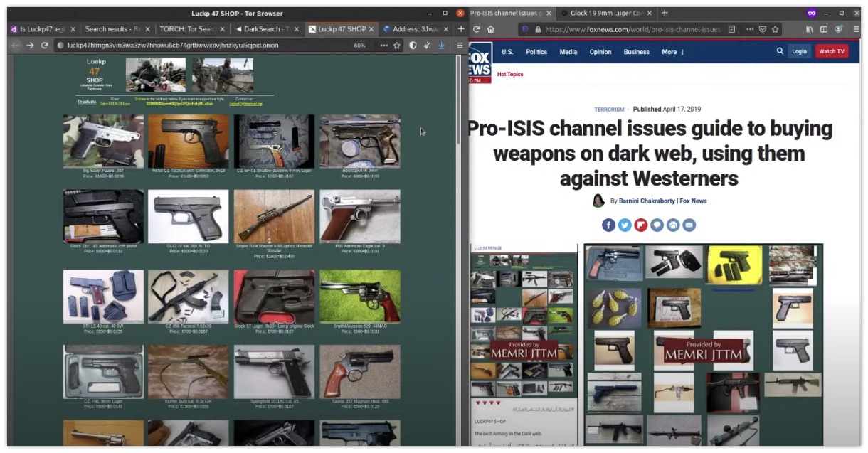
Task: Share the article on Flipboard
Action: [641, 225]
